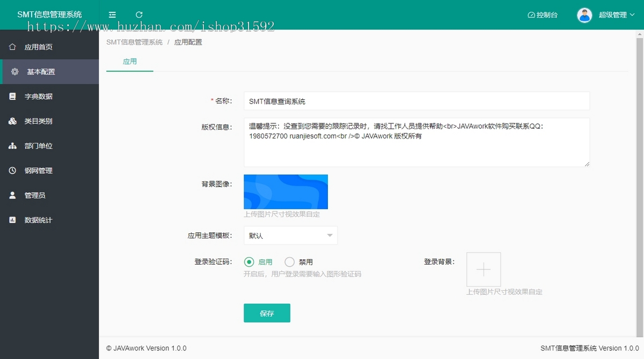Click the person icon beside 管理员

[x=12, y=195]
